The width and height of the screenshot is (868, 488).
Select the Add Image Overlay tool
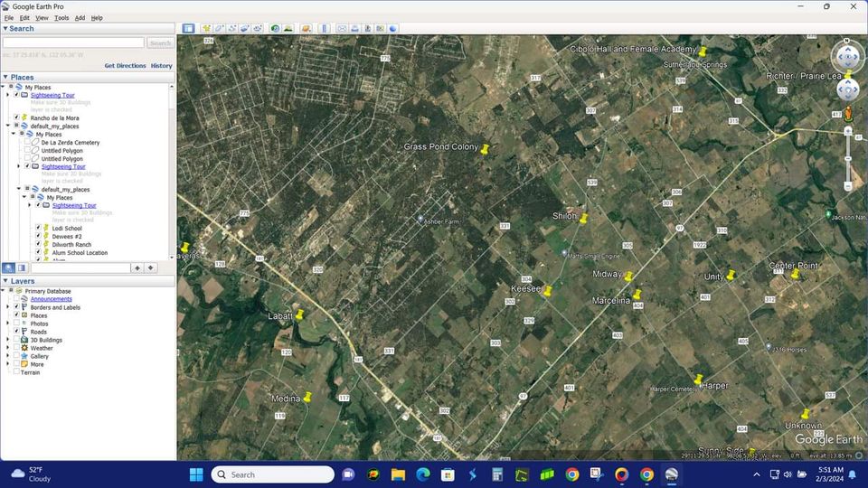click(245, 28)
